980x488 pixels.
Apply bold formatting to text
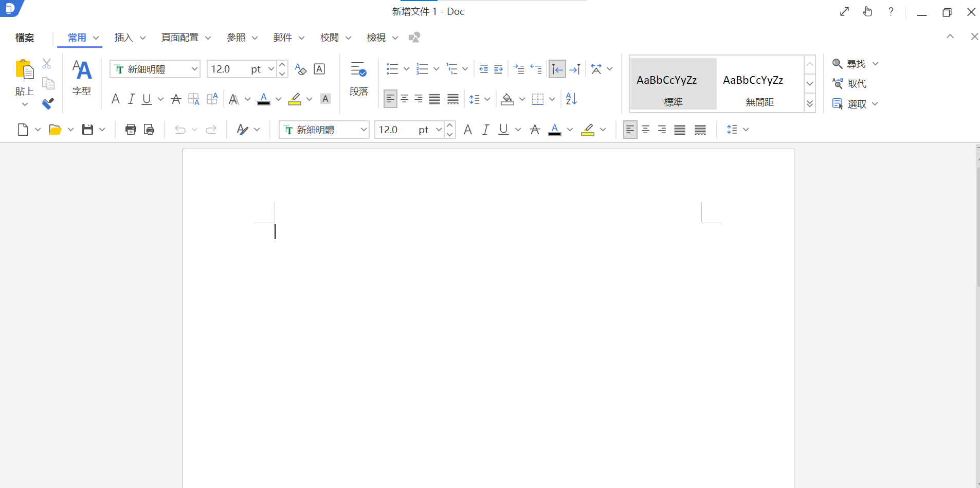[x=116, y=99]
